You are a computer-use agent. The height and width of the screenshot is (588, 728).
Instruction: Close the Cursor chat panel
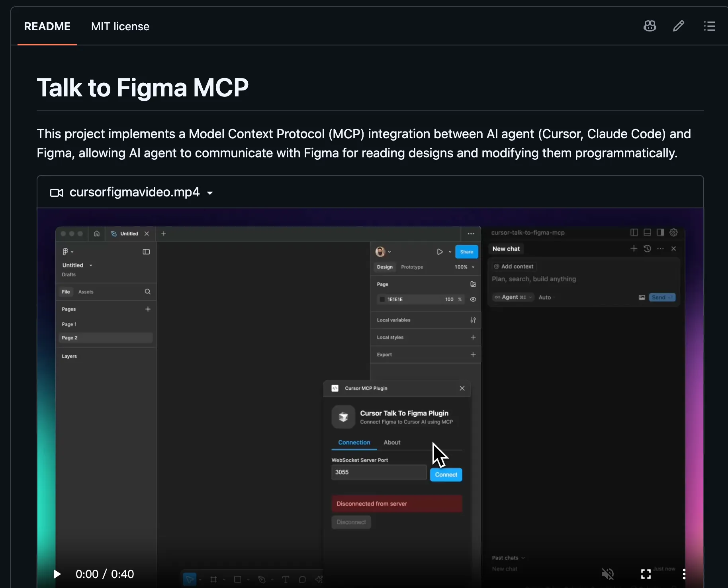point(674,249)
